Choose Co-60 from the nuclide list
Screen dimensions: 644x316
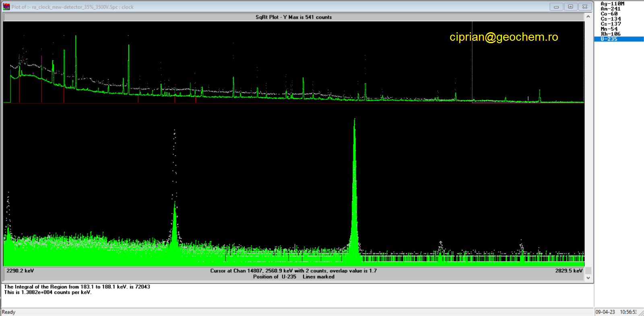(x=609, y=14)
